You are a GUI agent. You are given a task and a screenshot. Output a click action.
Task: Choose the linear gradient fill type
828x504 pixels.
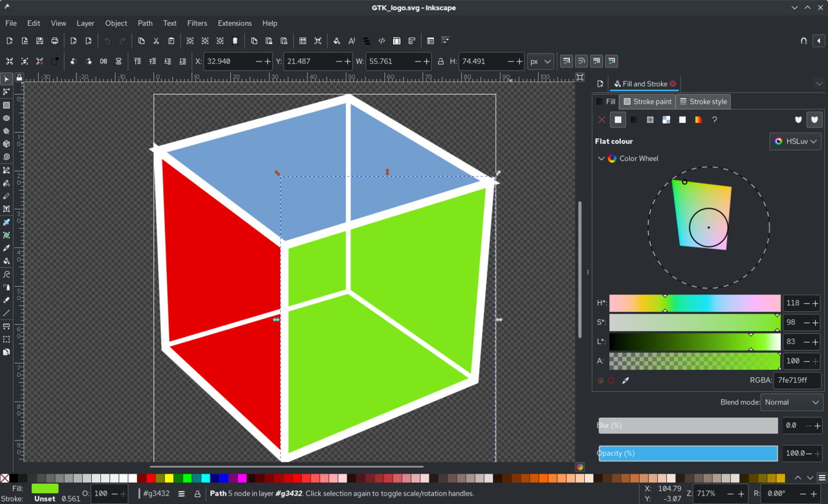point(634,120)
